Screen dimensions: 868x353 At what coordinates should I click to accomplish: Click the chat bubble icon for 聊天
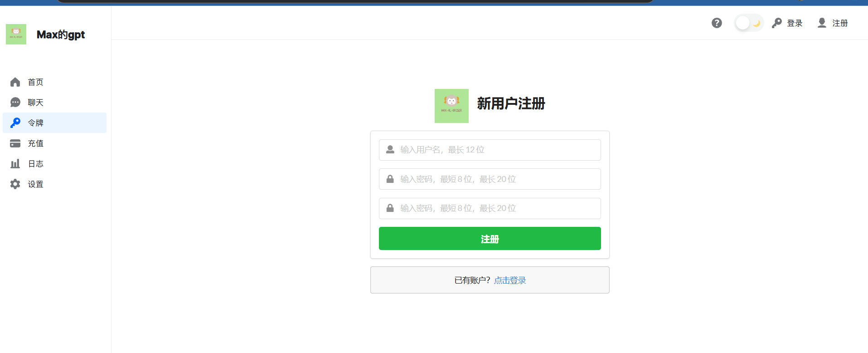15,103
